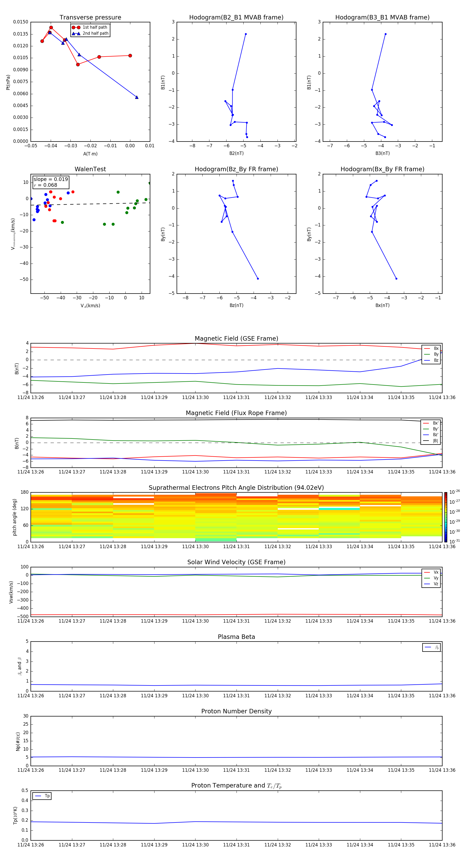
Task: Click the lowest point in Bx_By FR hodogram
Action: pyautogui.click(x=396, y=279)
